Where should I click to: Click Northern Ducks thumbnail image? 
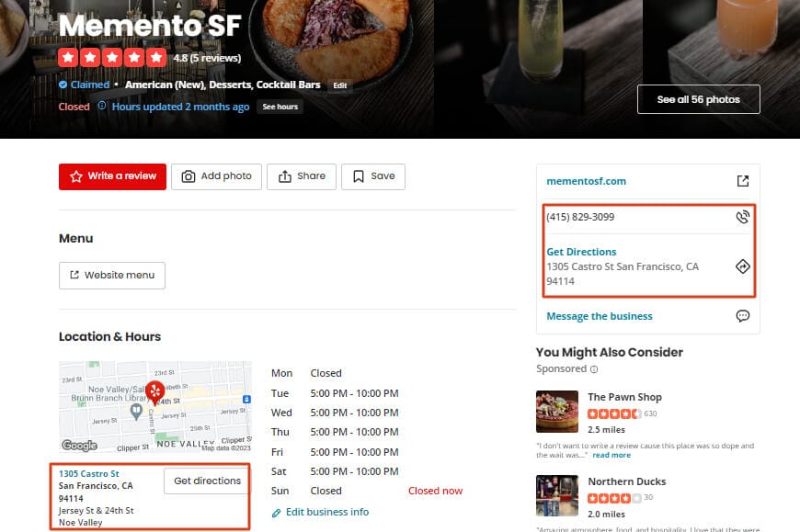click(557, 496)
